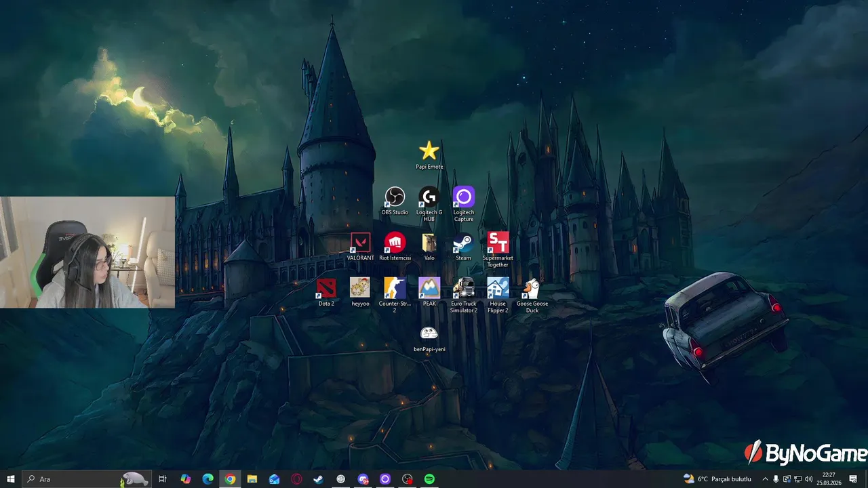Open Microsoft Edge from the taskbar
This screenshot has width=868, height=488.
208,479
